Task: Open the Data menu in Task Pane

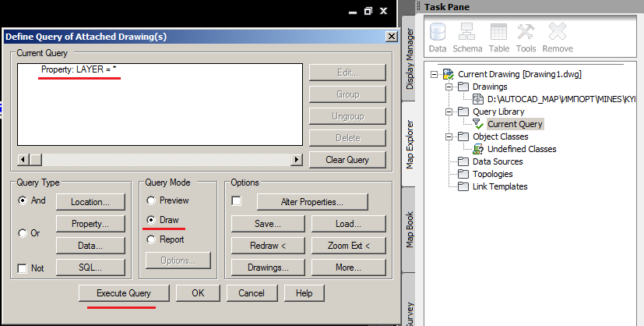Action: tap(438, 37)
